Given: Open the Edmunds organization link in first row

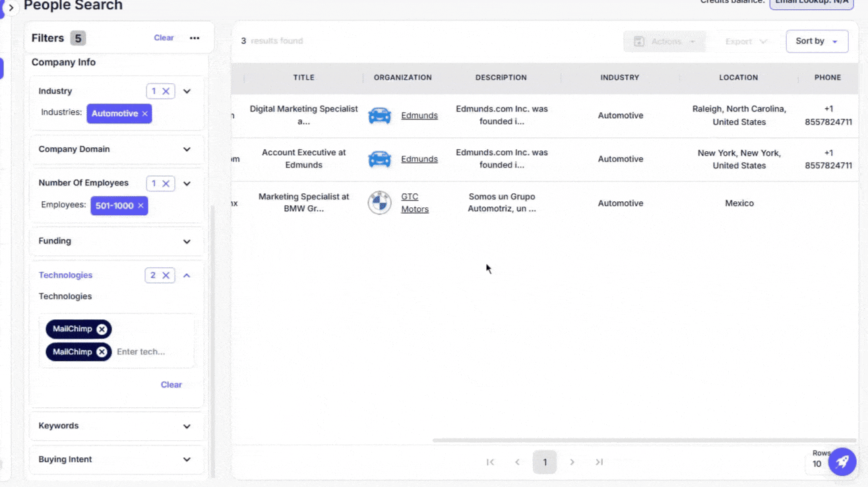Looking at the screenshot, I should [419, 115].
